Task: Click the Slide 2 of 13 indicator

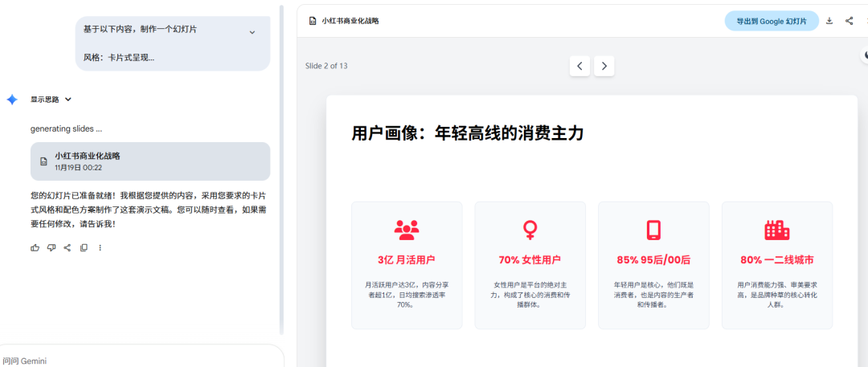Action: (x=326, y=66)
